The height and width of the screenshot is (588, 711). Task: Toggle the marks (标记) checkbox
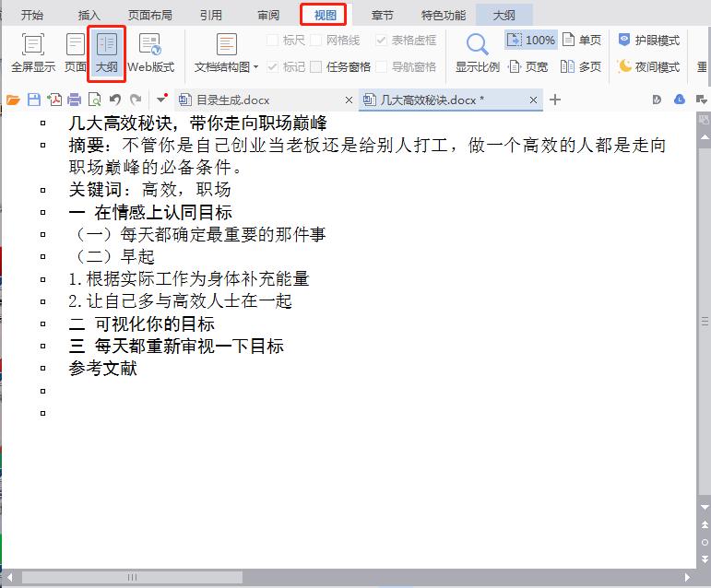pos(273,67)
